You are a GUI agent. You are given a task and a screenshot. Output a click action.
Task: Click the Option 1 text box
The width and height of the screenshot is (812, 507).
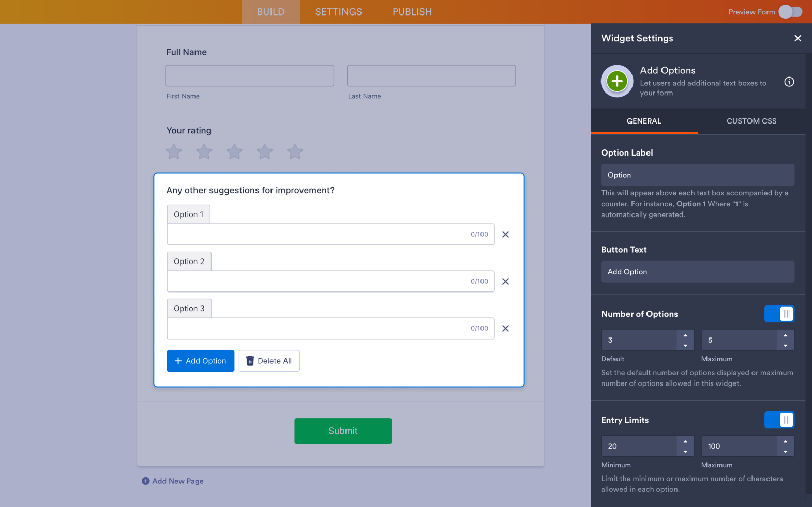pyautogui.click(x=330, y=234)
